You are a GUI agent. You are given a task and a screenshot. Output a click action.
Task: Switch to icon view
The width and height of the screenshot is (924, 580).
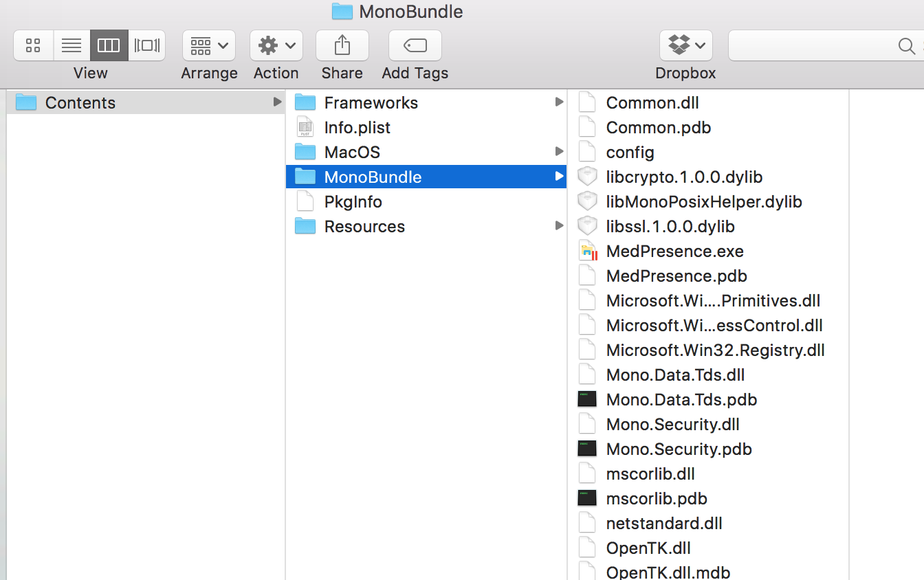[33, 46]
